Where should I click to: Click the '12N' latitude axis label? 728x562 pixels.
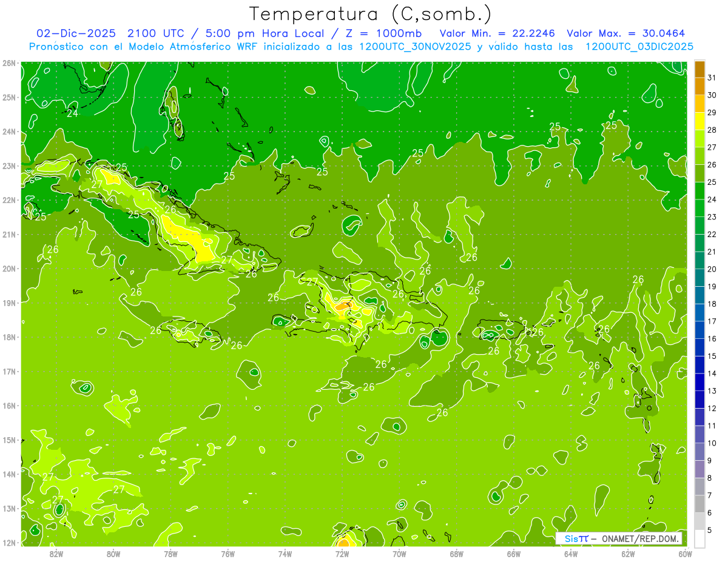pos(9,543)
